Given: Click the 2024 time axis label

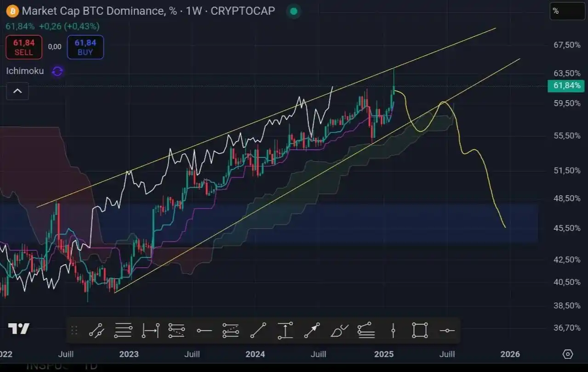Looking at the screenshot, I should (x=255, y=354).
